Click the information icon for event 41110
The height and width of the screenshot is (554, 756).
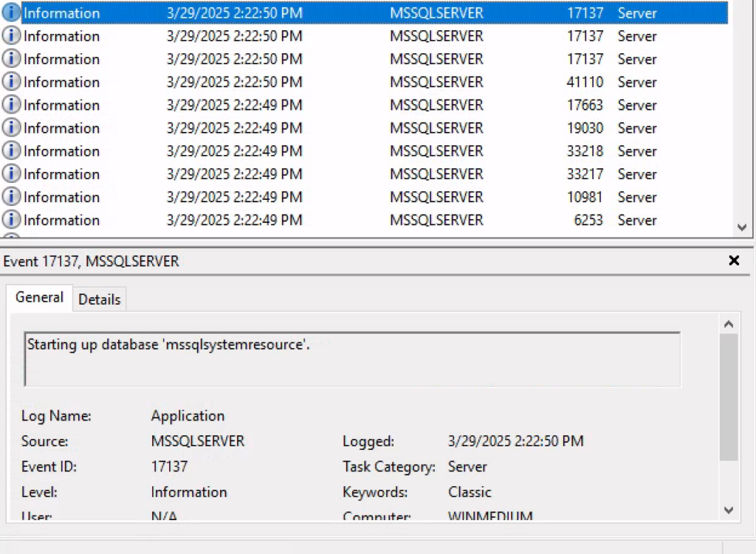point(11,82)
